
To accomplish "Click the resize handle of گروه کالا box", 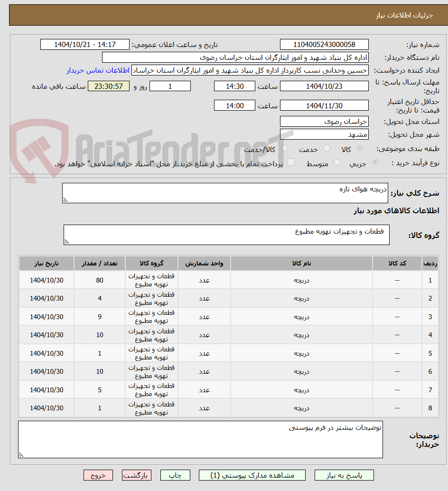I will click(66, 242).
